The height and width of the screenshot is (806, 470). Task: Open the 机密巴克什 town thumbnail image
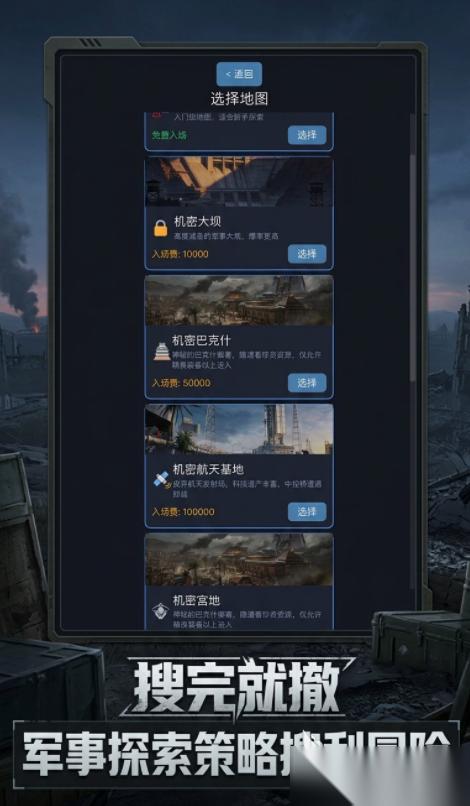239,301
